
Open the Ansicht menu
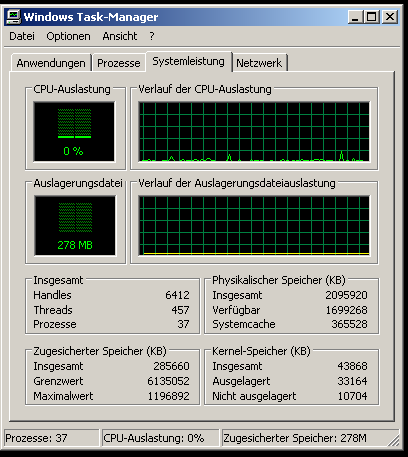pyautogui.click(x=120, y=36)
